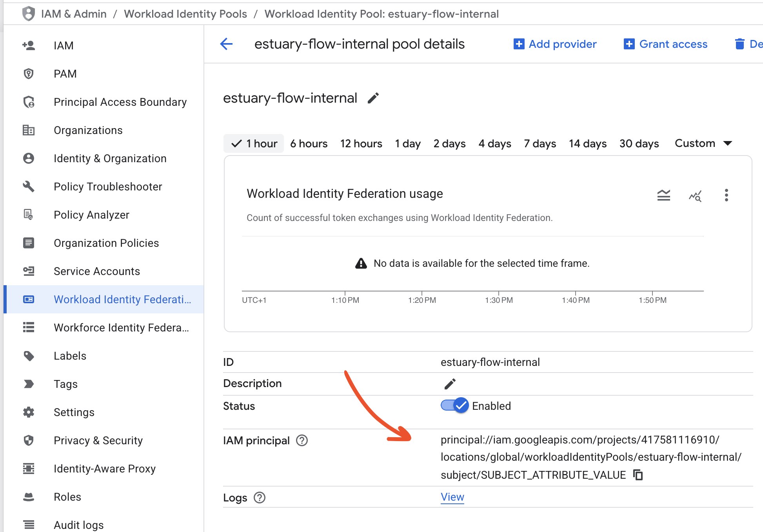763x532 pixels.
Task: Select the 30 days time range
Action: point(639,143)
